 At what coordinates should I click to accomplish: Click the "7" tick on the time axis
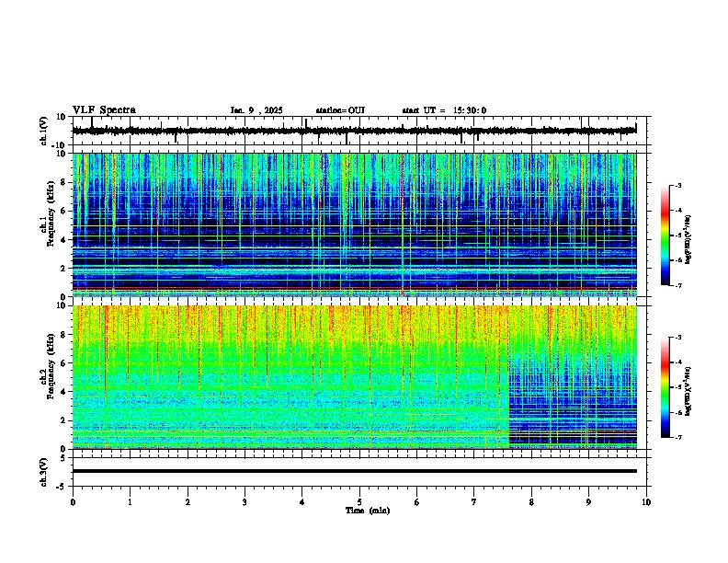474,502
